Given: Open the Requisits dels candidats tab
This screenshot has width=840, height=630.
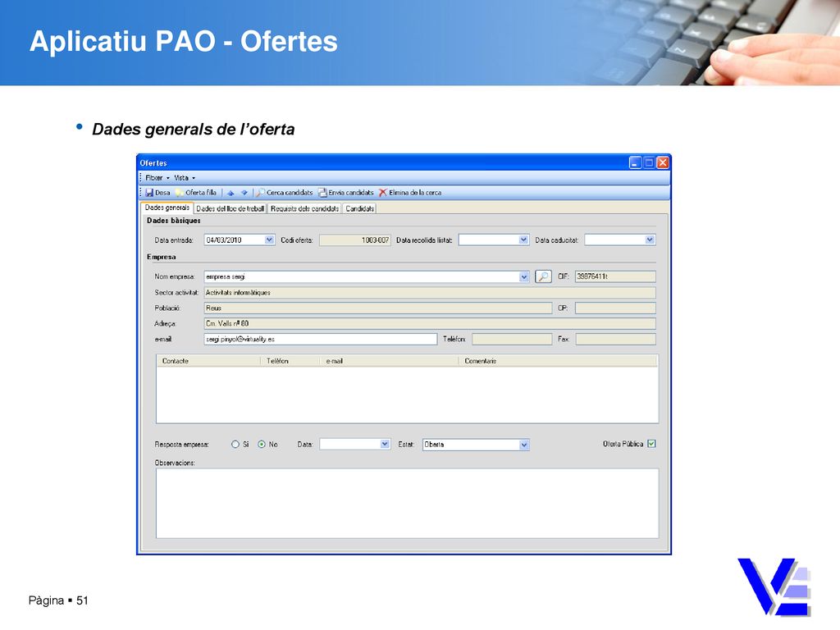Looking at the screenshot, I should click(304, 208).
